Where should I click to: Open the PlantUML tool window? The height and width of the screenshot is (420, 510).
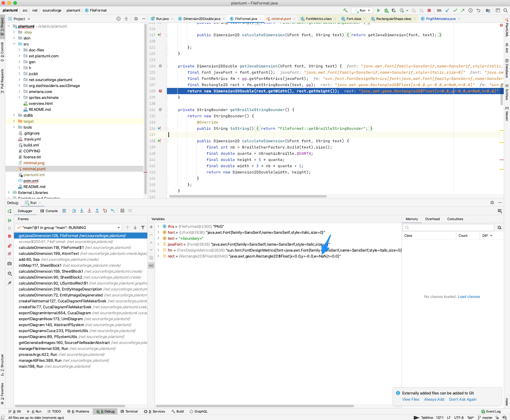point(506,30)
